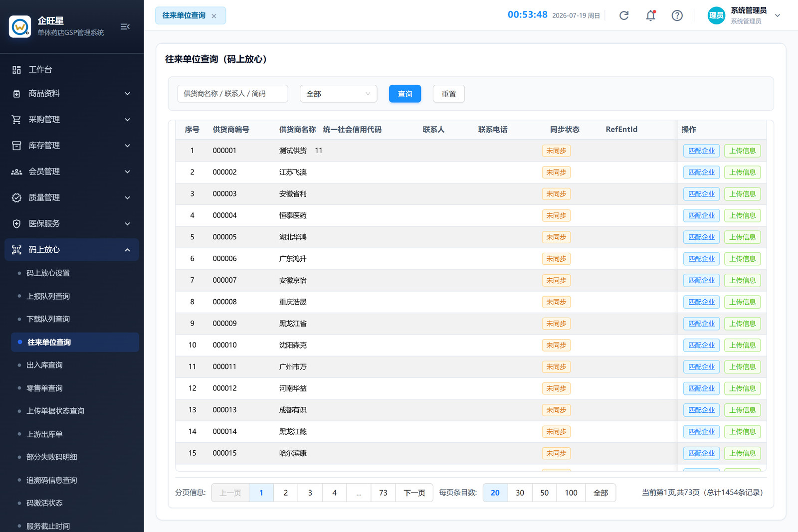Open the help question mark icon
Screen dimensions: 798x532
point(677,15)
